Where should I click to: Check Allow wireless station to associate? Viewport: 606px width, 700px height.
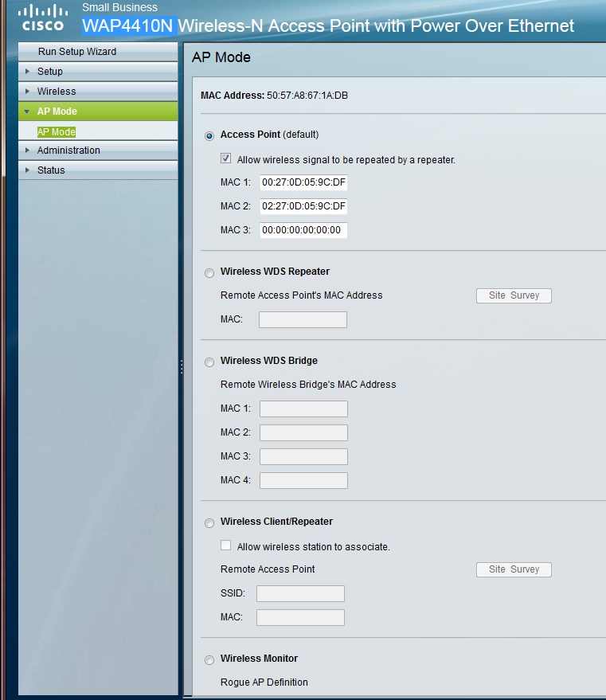[x=226, y=545]
